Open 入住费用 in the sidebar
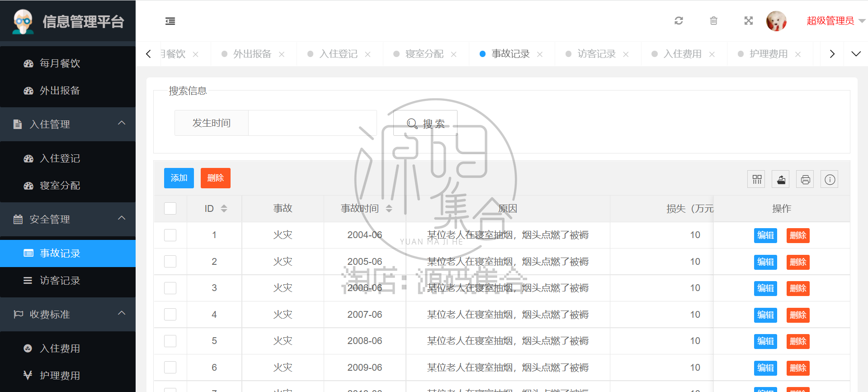The height and width of the screenshot is (392, 868). coord(68,349)
